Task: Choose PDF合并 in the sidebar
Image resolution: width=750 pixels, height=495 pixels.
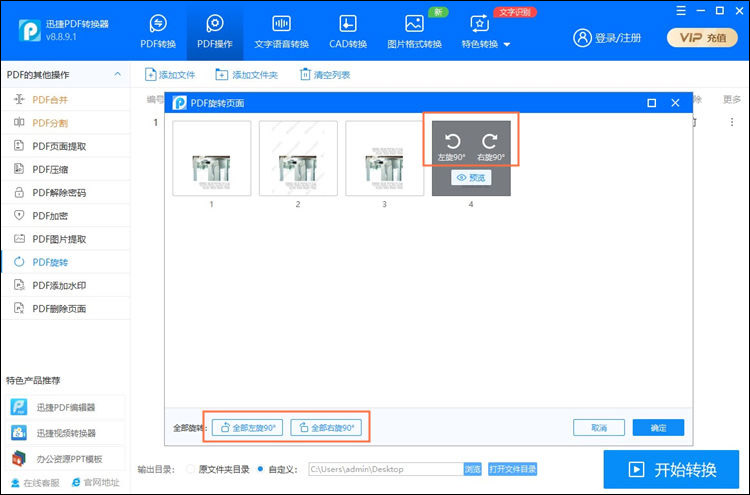Action: point(50,100)
